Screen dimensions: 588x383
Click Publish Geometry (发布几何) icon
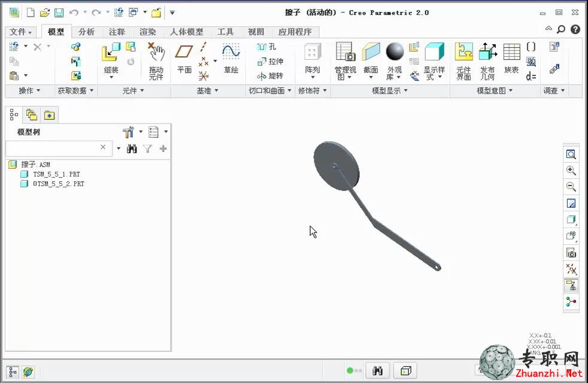(487, 51)
